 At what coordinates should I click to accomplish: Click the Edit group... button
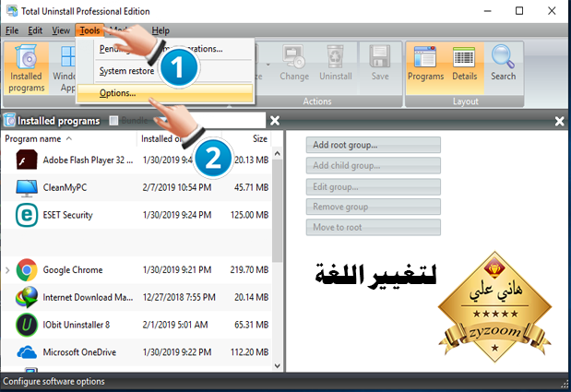[x=374, y=187]
